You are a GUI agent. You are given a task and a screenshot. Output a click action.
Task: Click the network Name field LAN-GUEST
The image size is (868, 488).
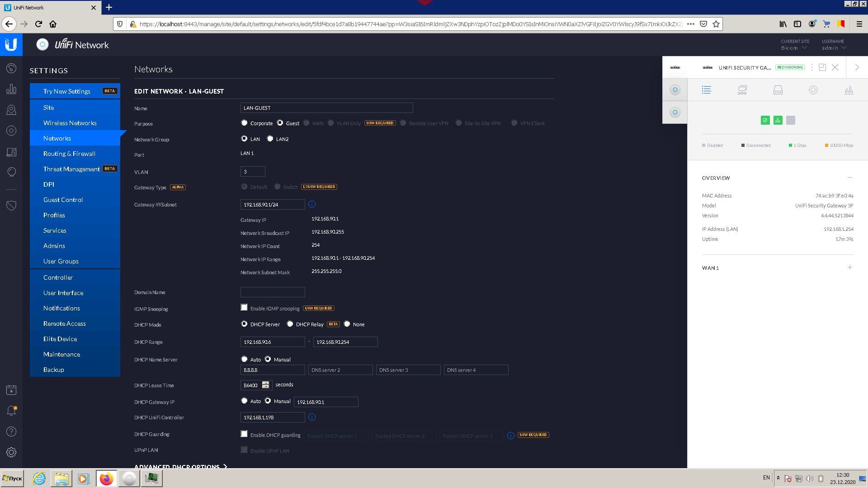pyautogui.click(x=326, y=108)
